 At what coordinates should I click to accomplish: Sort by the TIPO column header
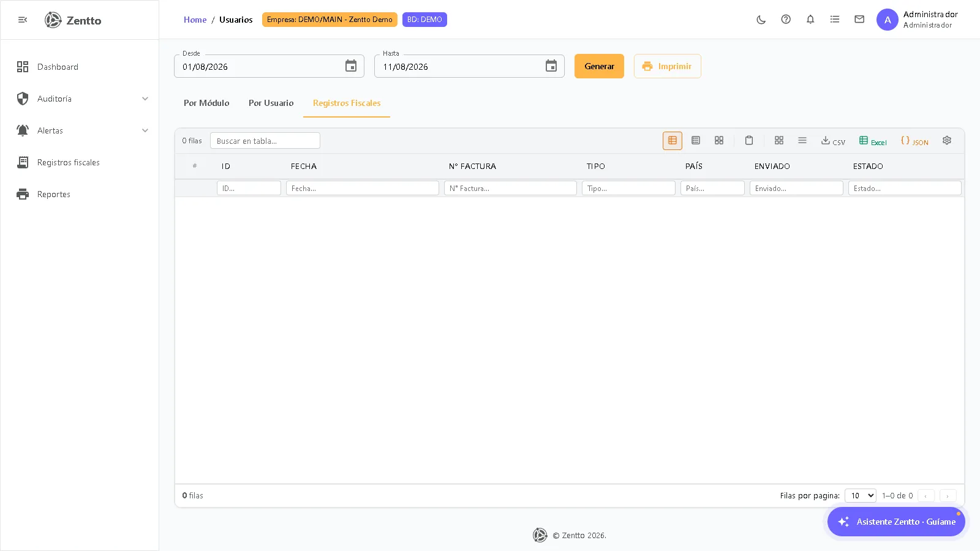[595, 166]
